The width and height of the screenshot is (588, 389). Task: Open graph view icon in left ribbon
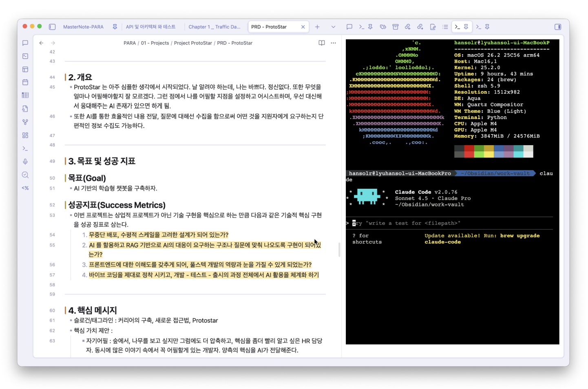pos(25,122)
